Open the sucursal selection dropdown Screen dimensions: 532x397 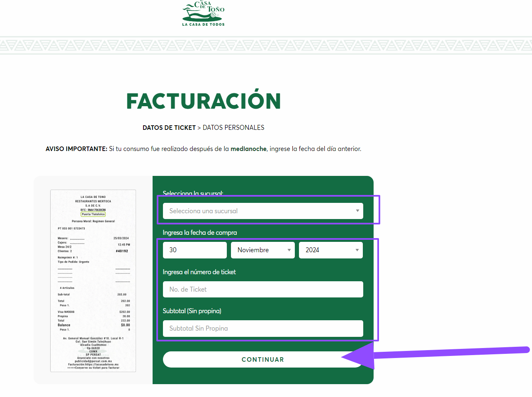[x=263, y=211]
